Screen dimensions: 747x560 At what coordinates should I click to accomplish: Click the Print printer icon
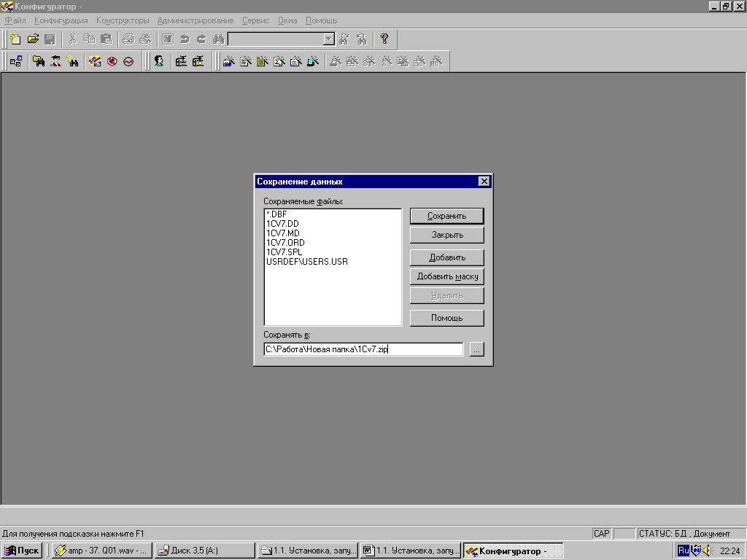(x=128, y=39)
